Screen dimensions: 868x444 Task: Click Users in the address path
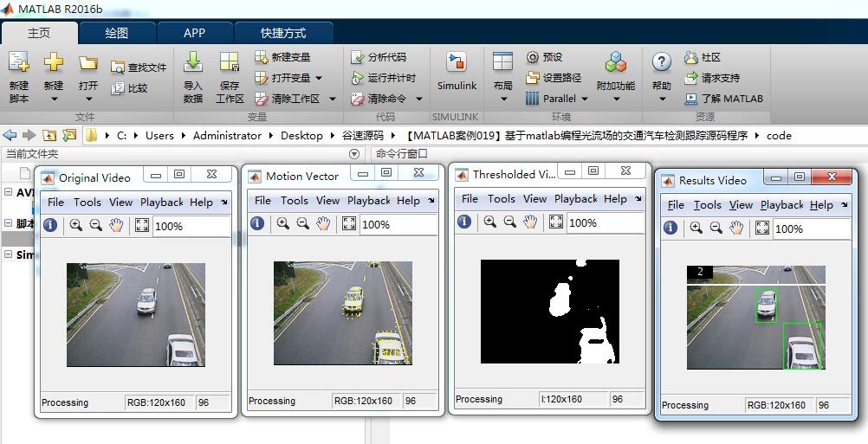click(159, 136)
